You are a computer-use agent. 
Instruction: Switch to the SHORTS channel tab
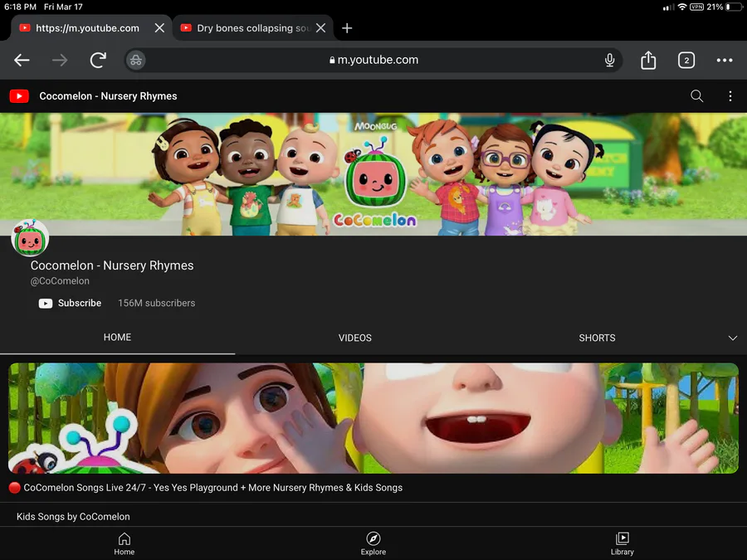pos(597,338)
